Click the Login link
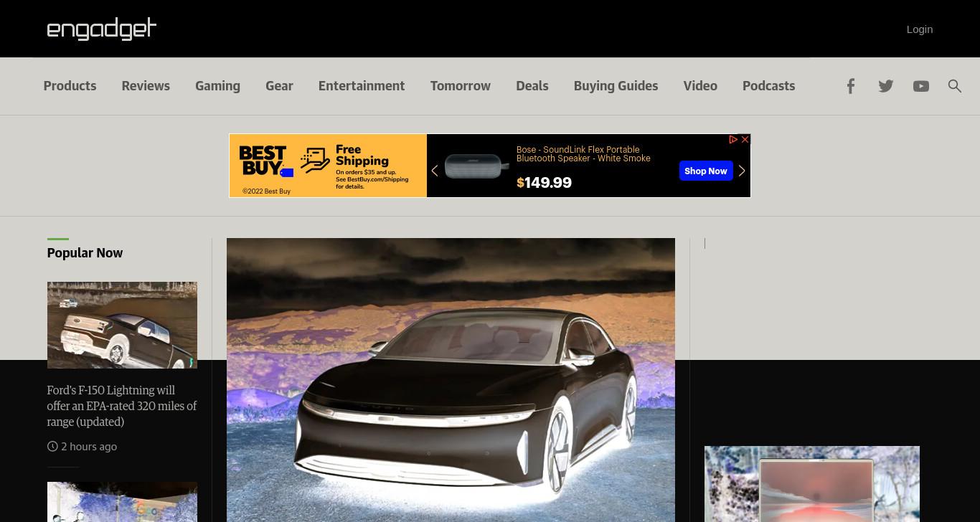Viewport: 980px width, 522px height. pos(920,29)
